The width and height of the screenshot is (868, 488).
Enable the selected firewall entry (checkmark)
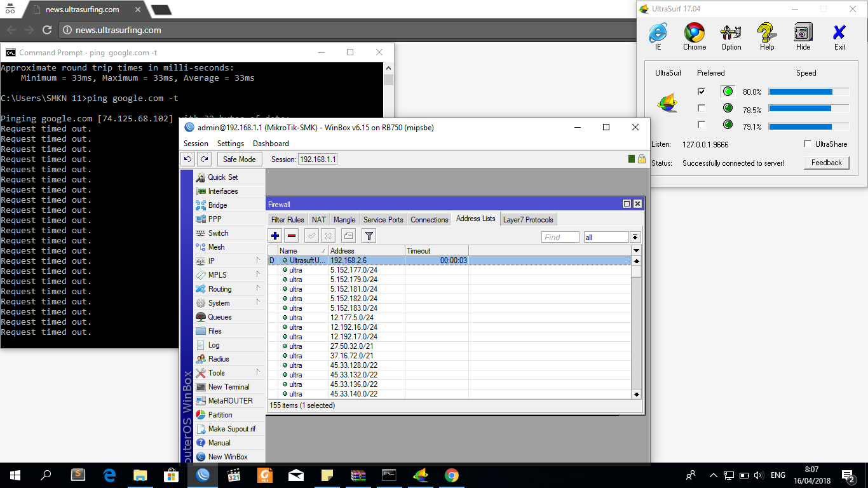coord(311,236)
